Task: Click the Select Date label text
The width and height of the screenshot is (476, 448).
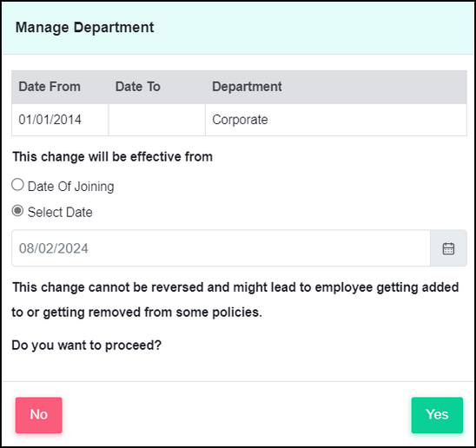Action: click(60, 212)
